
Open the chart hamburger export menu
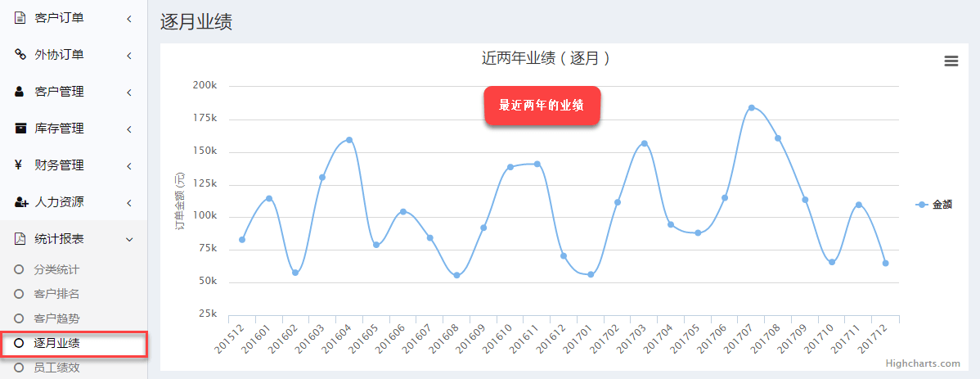[951, 61]
